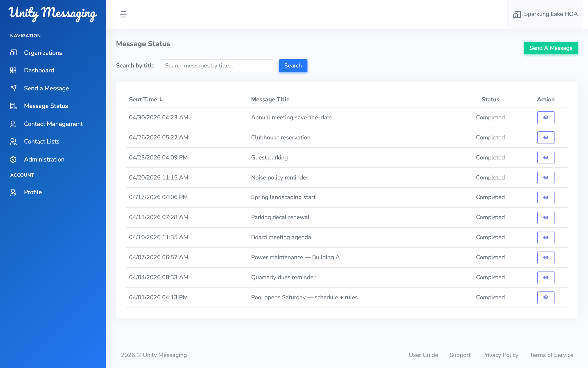View the Power maintenance — Building A message
Viewport: 588px width, 368px height.
(x=546, y=258)
